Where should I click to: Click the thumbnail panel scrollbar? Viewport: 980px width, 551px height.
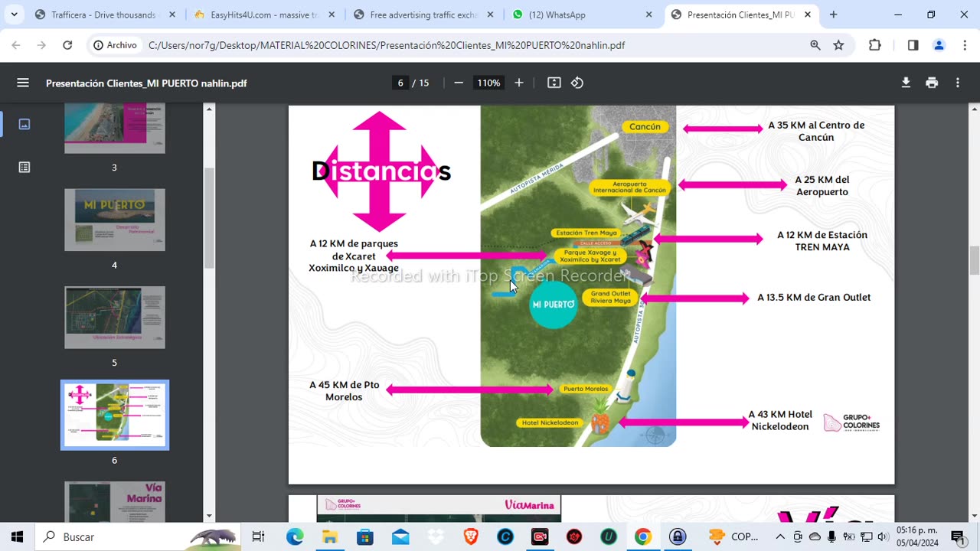pyautogui.click(x=209, y=217)
